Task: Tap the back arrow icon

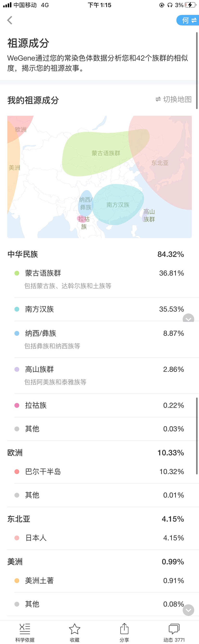Action: (10, 20)
